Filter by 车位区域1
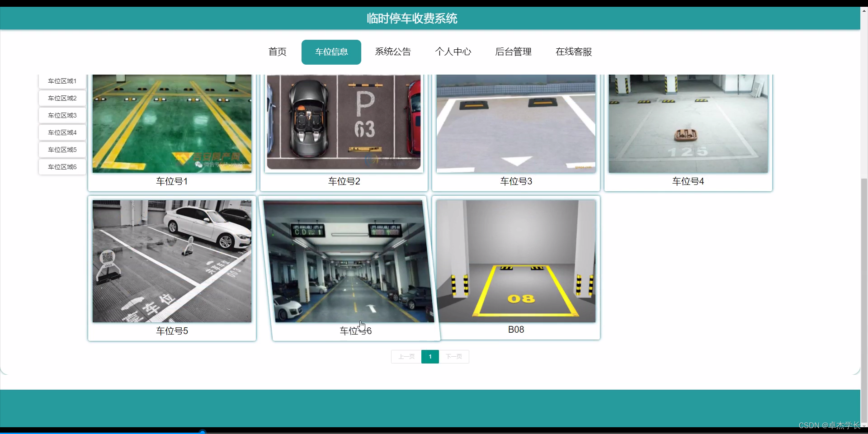Image resolution: width=868 pixels, height=434 pixels. [62, 81]
